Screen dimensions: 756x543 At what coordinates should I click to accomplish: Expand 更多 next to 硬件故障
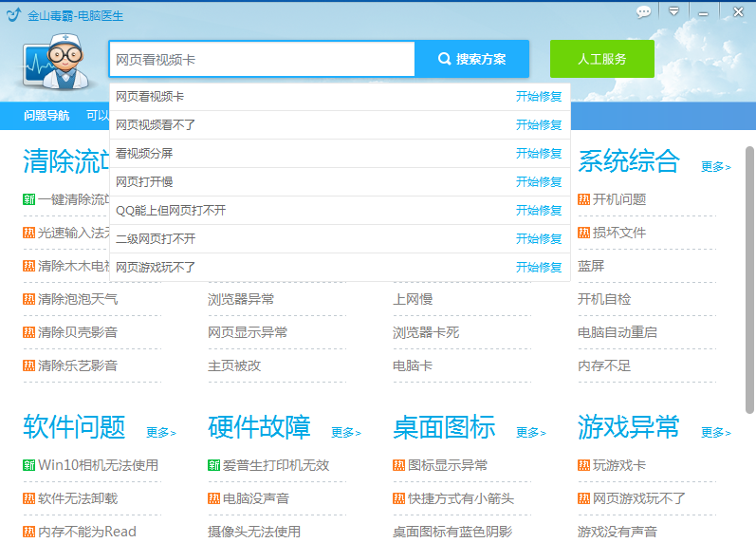click(346, 433)
